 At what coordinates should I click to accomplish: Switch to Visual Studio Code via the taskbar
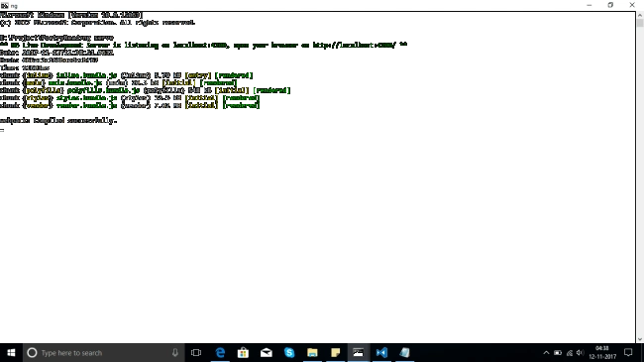(x=381, y=352)
